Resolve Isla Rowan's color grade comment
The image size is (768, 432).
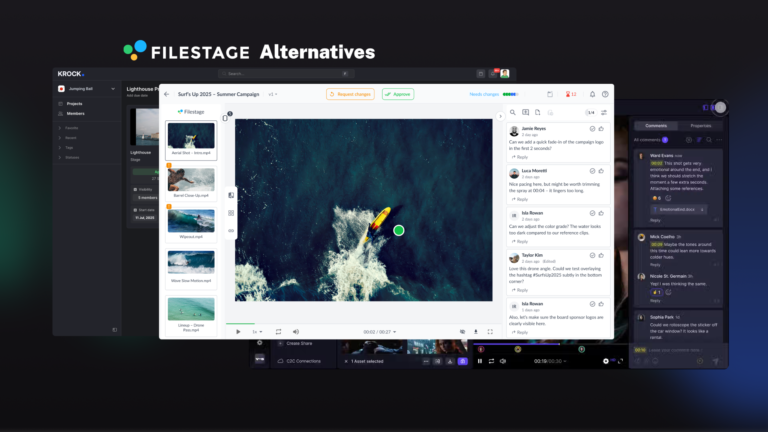pos(592,213)
